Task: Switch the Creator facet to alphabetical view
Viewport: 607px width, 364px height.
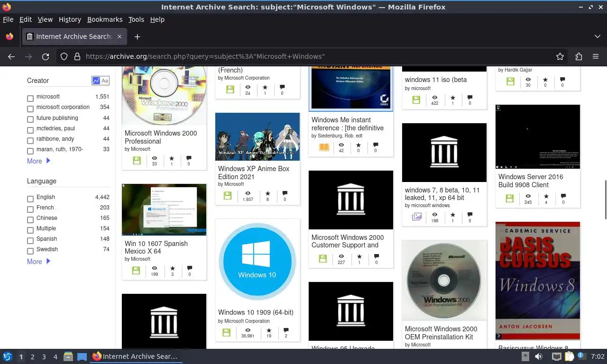Action: (105, 81)
